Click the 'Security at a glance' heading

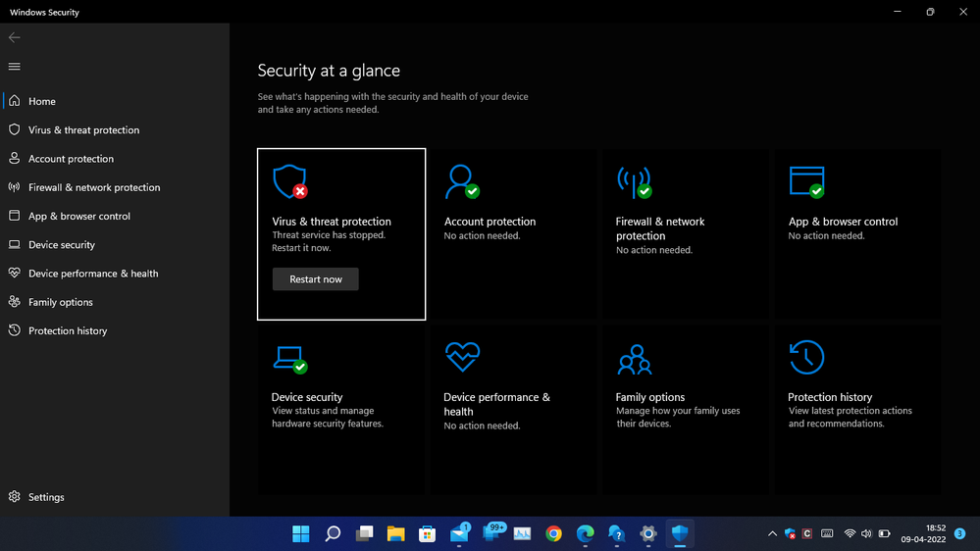point(329,71)
